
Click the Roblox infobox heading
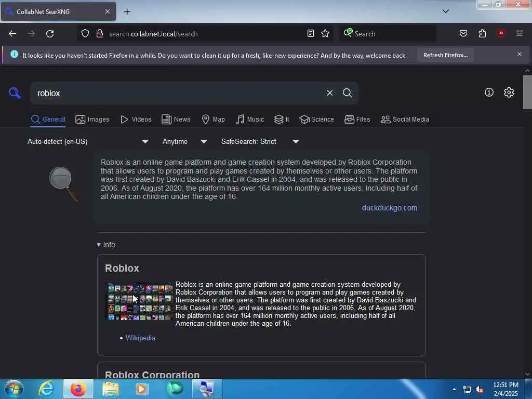pyautogui.click(x=122, y=268)
